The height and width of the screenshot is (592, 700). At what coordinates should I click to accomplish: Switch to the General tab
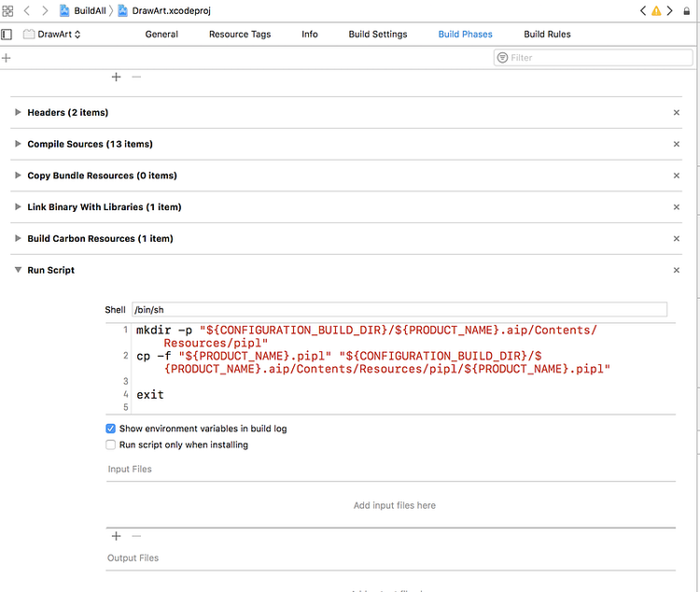161,35
